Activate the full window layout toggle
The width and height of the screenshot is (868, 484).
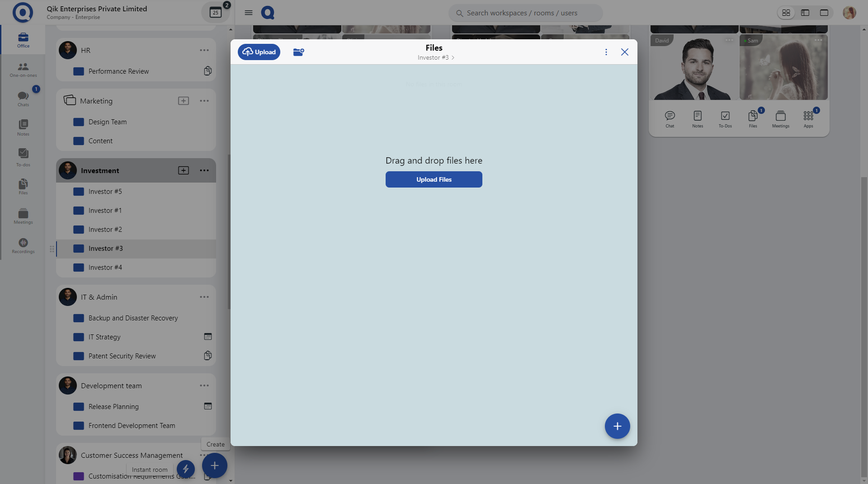click(x=824, y=13)
